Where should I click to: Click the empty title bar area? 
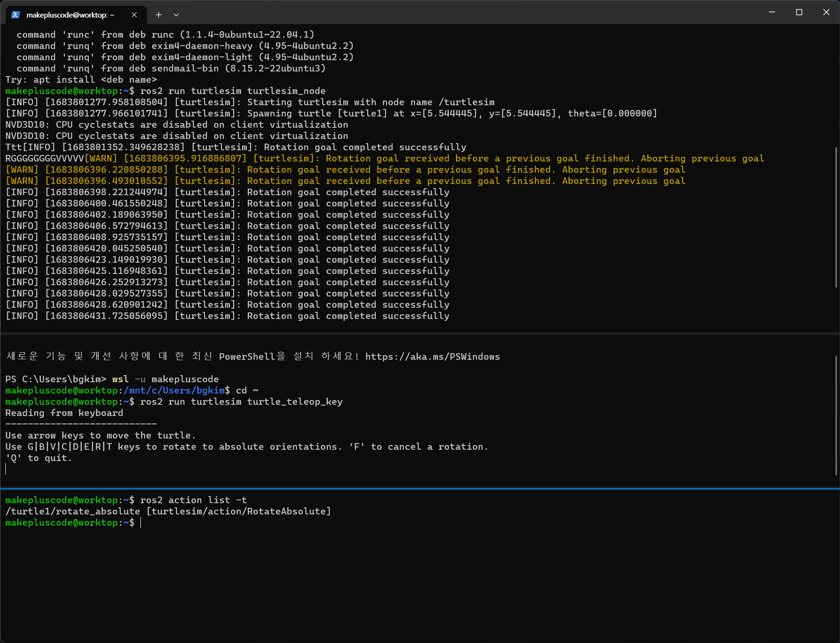pyautogui.click(x=462, y=13)
